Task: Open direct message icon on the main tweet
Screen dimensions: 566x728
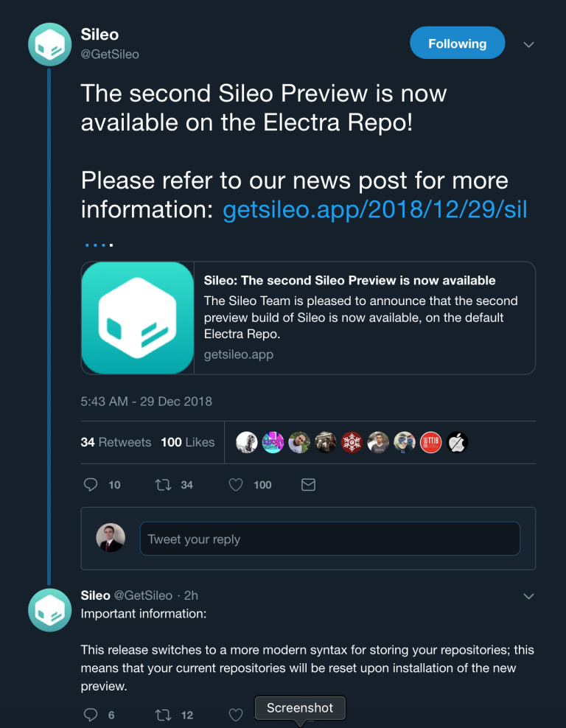Action: point(308,484)
